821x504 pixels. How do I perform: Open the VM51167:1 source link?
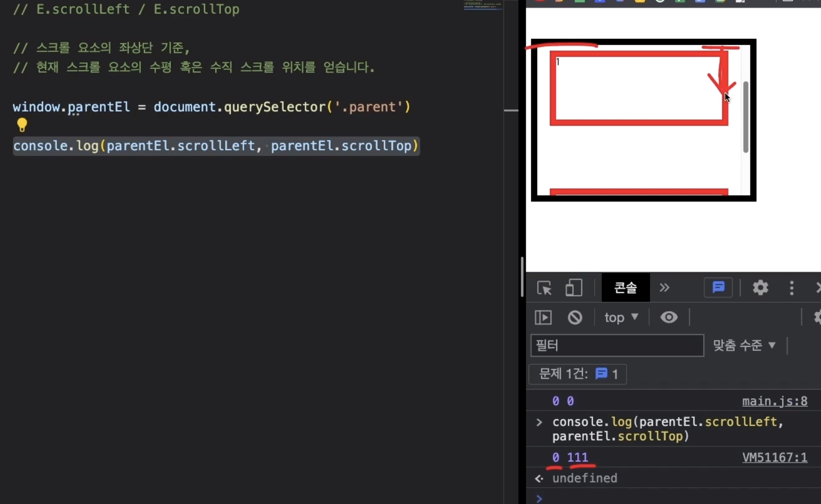pyautogui.click(x=775, y=457)
